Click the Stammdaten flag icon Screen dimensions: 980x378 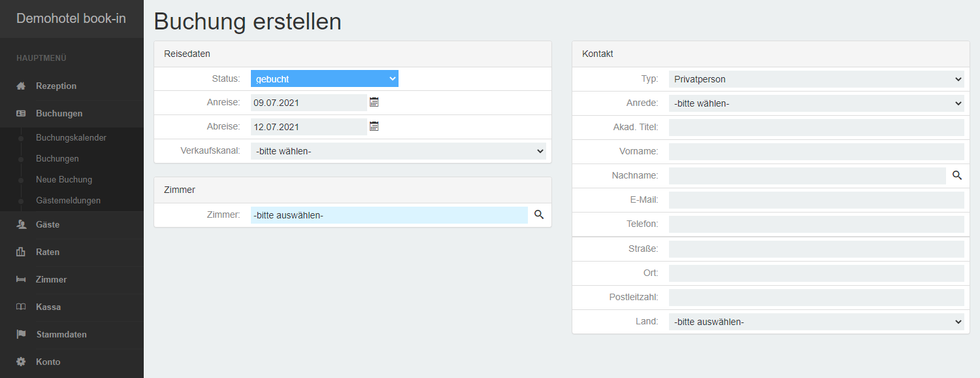click(x=21, y=334)
